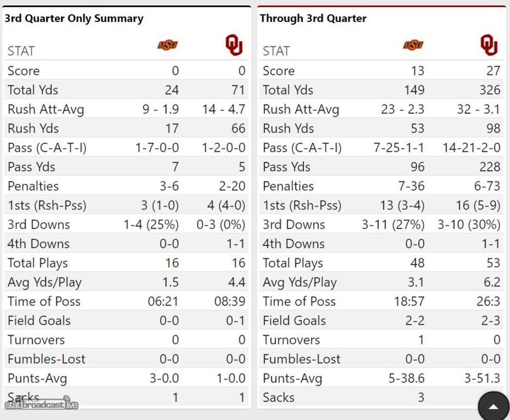Open the StatBroadcast Live logo link

tap(42, 404)
